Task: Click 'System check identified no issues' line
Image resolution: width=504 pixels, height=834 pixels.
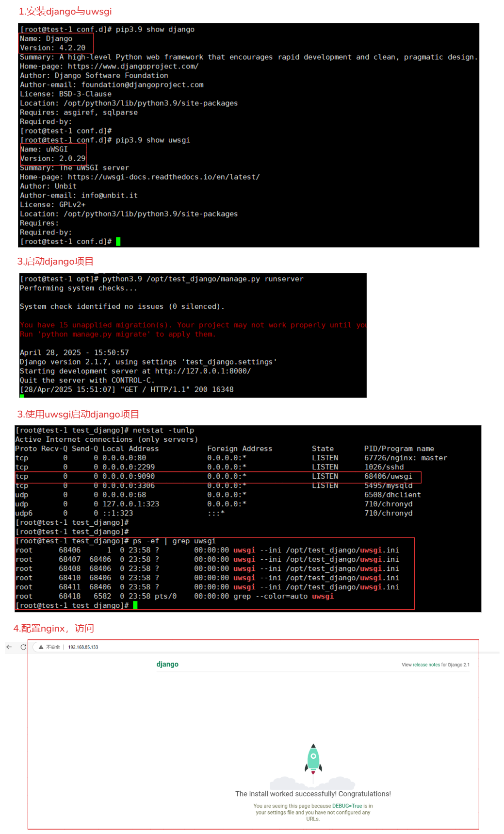Action: 122,306
